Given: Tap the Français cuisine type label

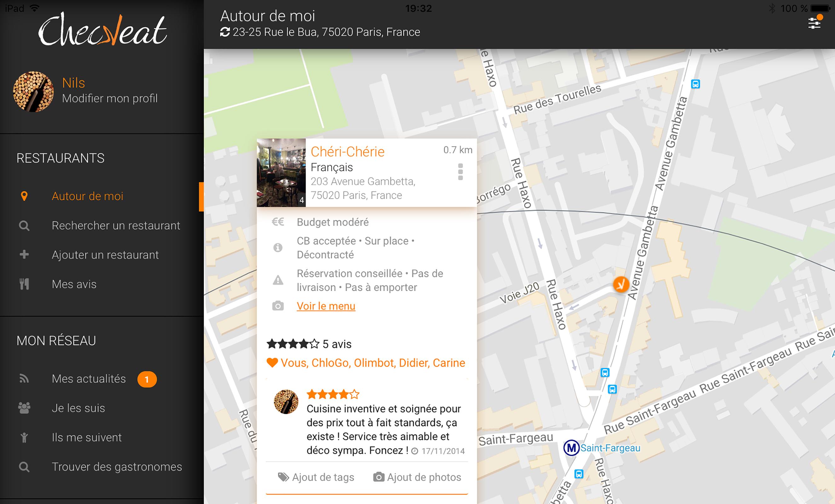Looking at the screenshot, I should click(x=332, y=167).
